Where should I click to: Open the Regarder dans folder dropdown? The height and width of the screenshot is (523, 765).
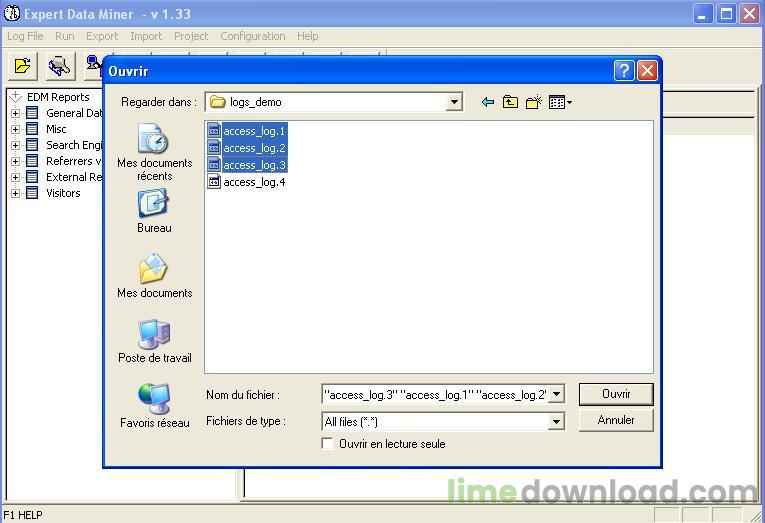(x=454, y=102)
